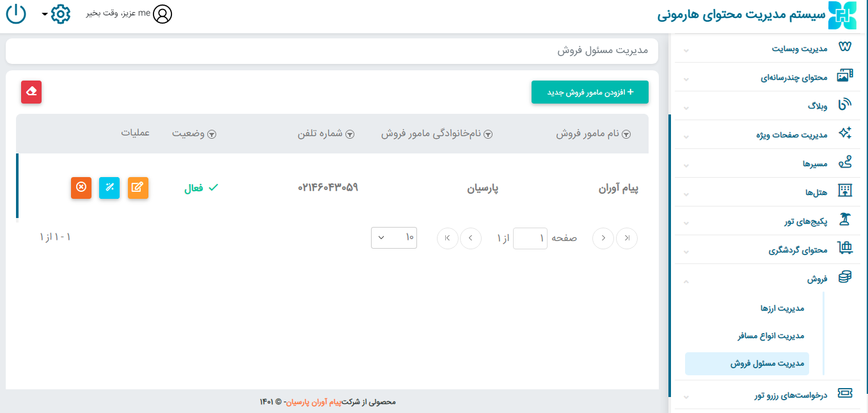Image resolution: width=868 pixels, height=413 pixels.
Task: Open the settings gear menu
Action: coord(59,14)
